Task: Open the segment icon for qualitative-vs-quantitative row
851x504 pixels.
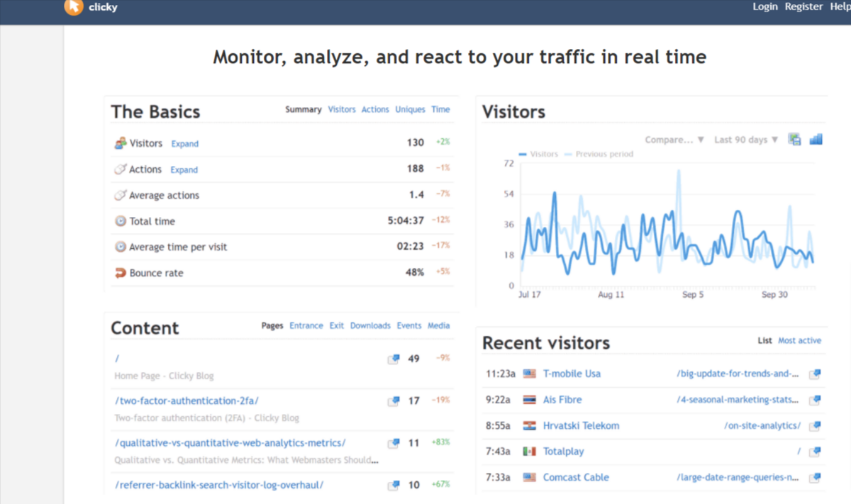Action: [394, 444]
